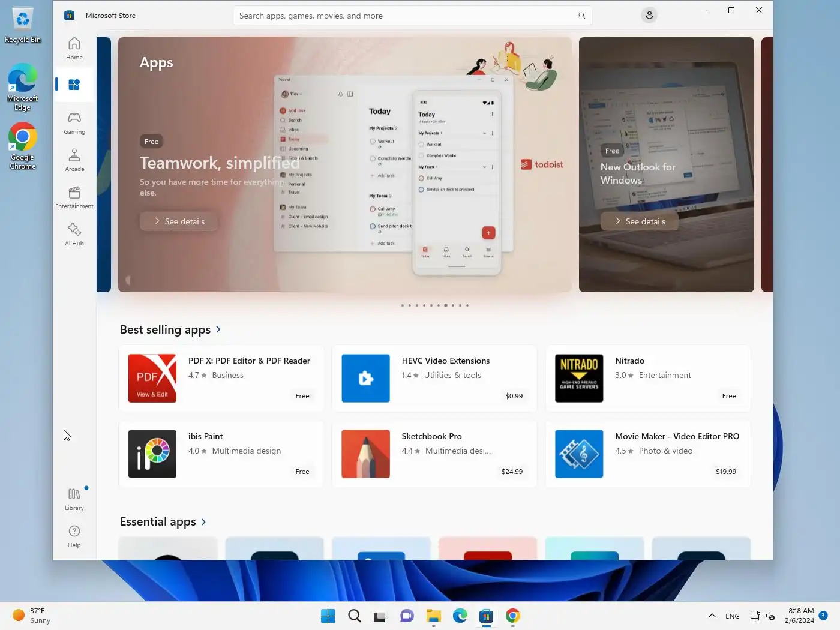Screen dimensions: 840x630
Task: Open the Recycle Bin desktop icon
Action: tap(23, 25)
